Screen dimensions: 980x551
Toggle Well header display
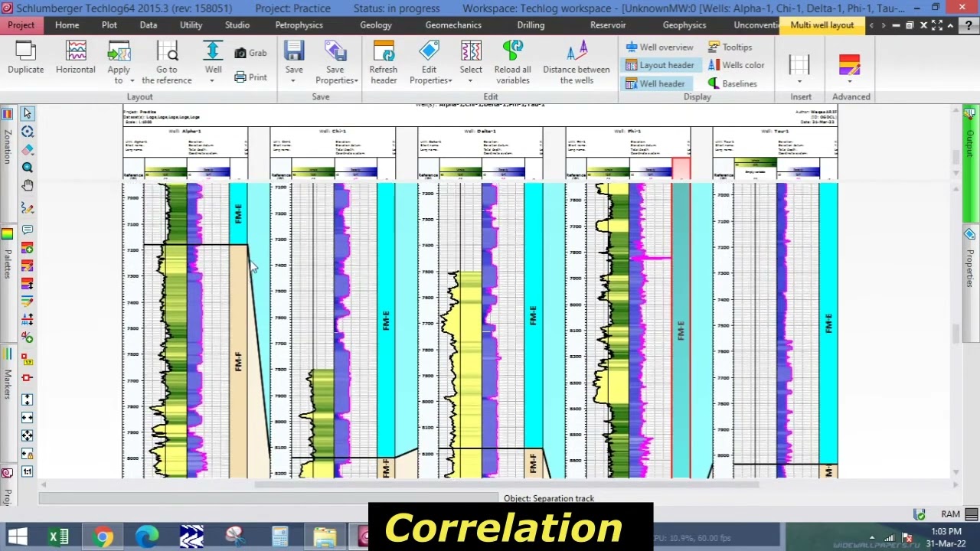click(x=655, y=83)
